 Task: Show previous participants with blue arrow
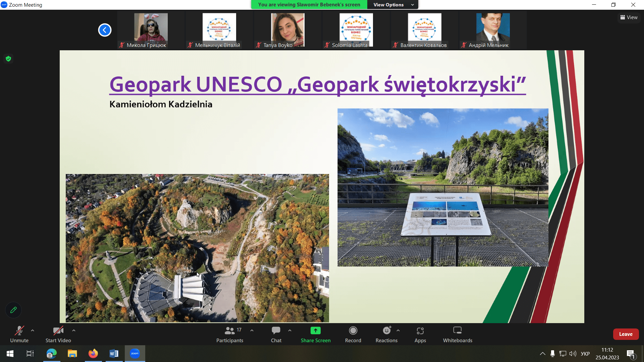click(x=105, y=30)
